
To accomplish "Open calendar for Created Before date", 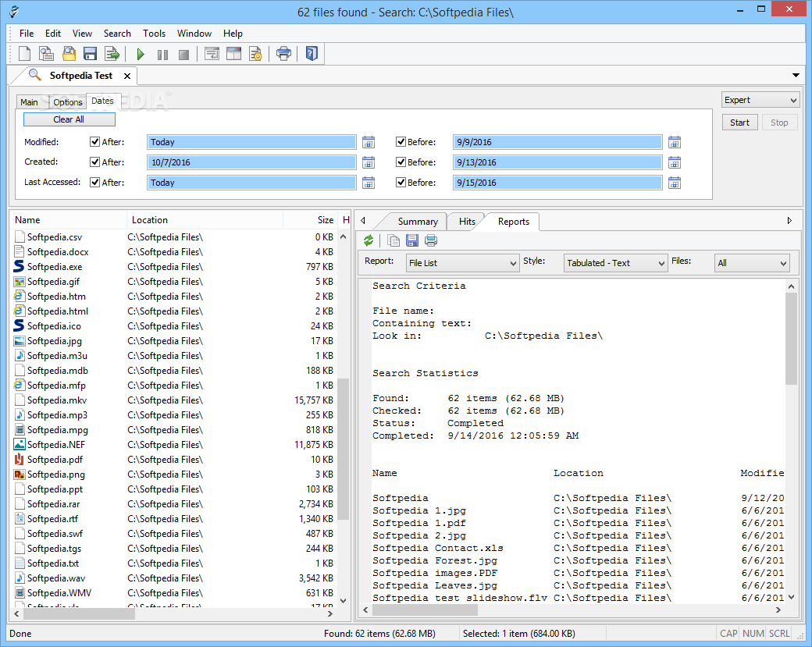I will pyautogui.click(x=675, y=162).
